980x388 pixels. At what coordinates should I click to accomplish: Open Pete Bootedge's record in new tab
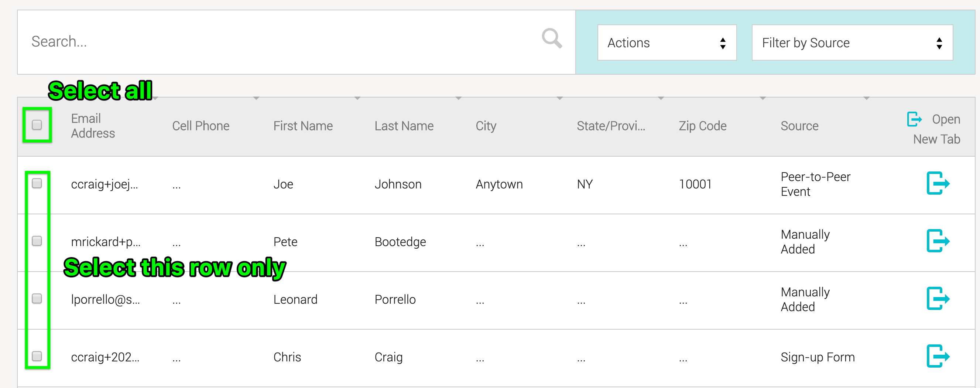point(938,241)
